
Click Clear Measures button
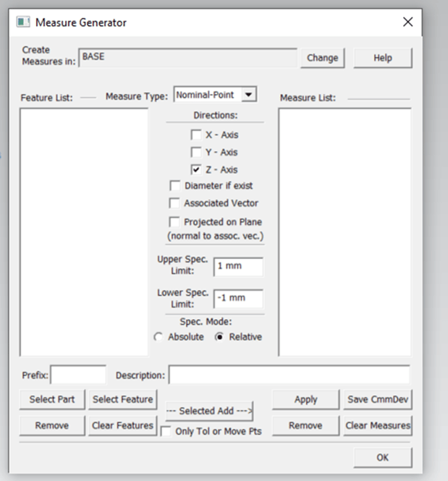378,425
